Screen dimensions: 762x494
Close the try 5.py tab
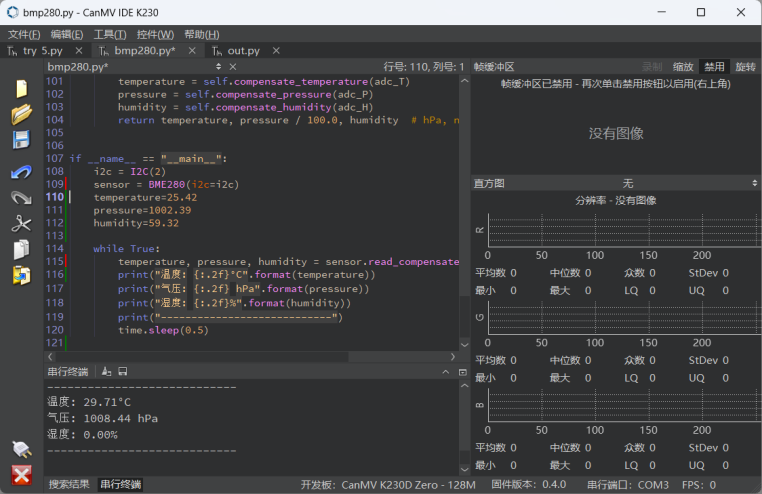tap(79, 51)
